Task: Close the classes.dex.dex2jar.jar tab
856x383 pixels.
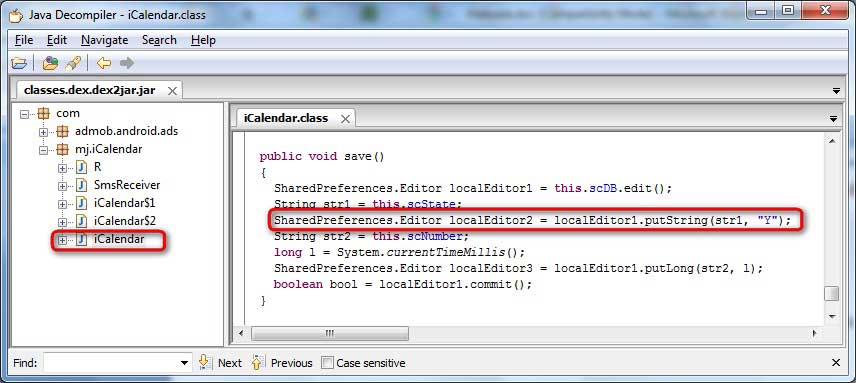Action: point(172,91)
